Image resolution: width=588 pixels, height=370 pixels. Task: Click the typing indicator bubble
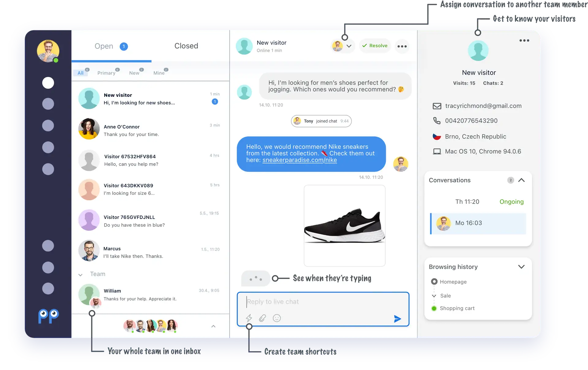point(256,278)
